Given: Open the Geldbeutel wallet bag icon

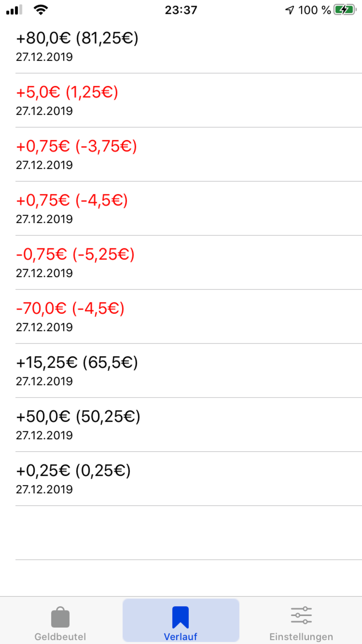Looking at the screenshot, I should click(60, 617).
